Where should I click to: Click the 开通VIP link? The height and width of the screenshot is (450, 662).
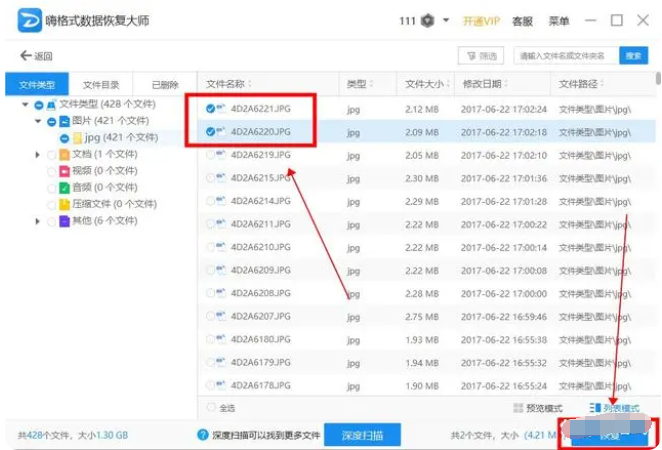(x=481, y=21)
